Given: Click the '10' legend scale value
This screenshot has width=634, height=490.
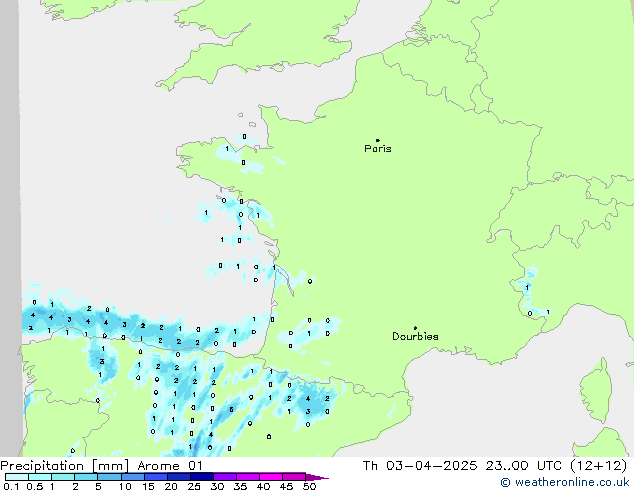Looking at the screenshot, I should [x=125, y=486].
